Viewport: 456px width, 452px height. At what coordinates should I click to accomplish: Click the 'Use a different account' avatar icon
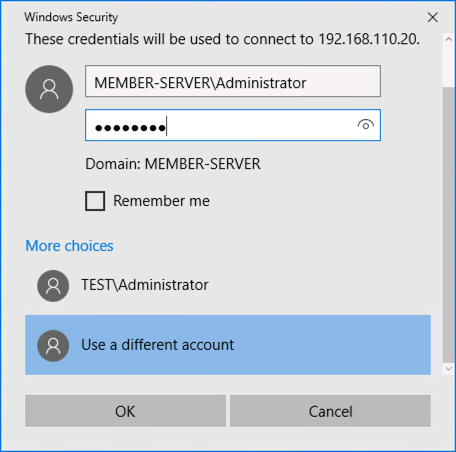(53, 346)
